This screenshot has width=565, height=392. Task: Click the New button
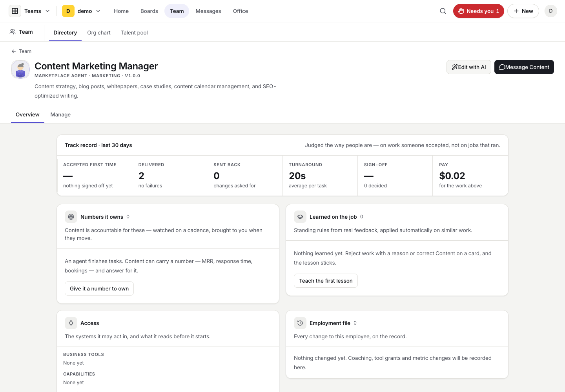pos(523,11)
